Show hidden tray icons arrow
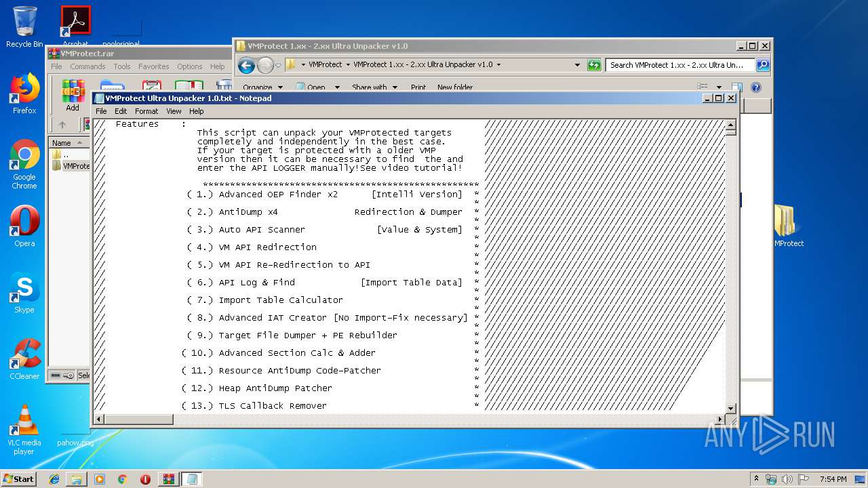The height and width of the screenshot is (488, 868). [x=756, y=479]
